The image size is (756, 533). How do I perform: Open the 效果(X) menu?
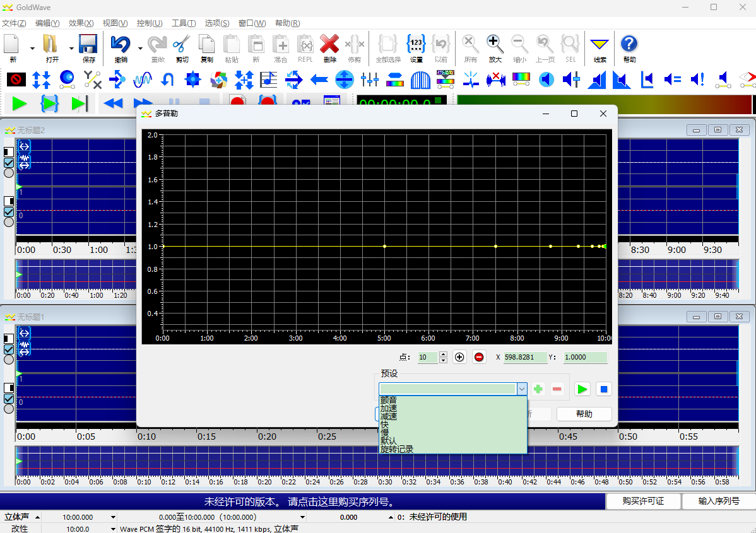[81, 23]
